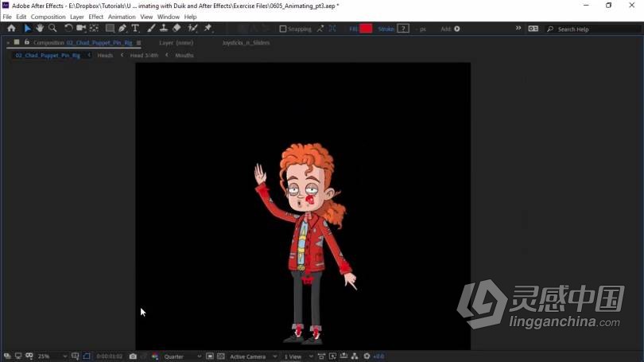The height and width of the screenshot is (362, 644).
Task: Navigate to the Heads breadcrumb
Action: tap(105, 55)
